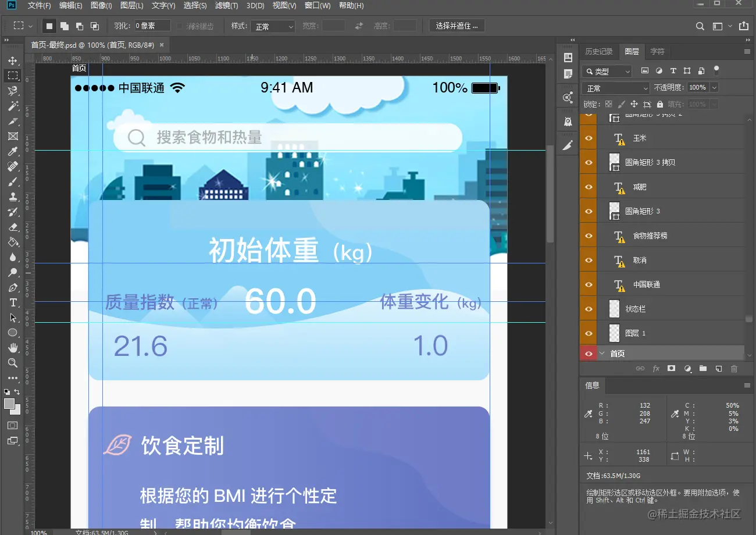The height and width of the screenshot is (535, 756).
Task: Select the Clone Stamp tool
Action: (x=13, y=197)
